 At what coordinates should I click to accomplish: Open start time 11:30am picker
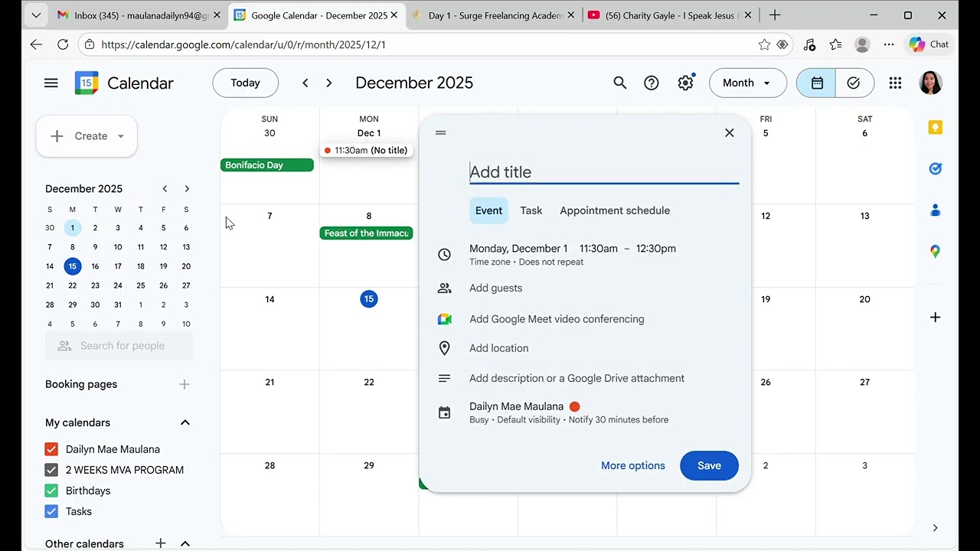[x=599, y=249]
